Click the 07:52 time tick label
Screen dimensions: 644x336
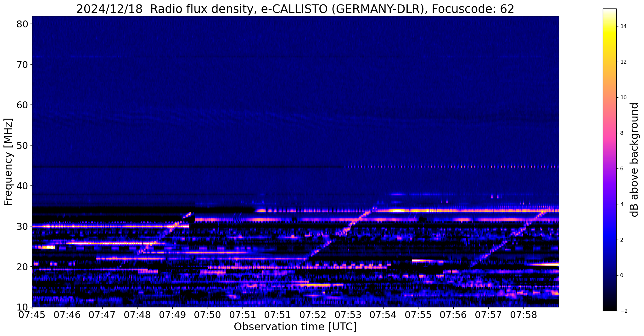[x=313, y=315]
